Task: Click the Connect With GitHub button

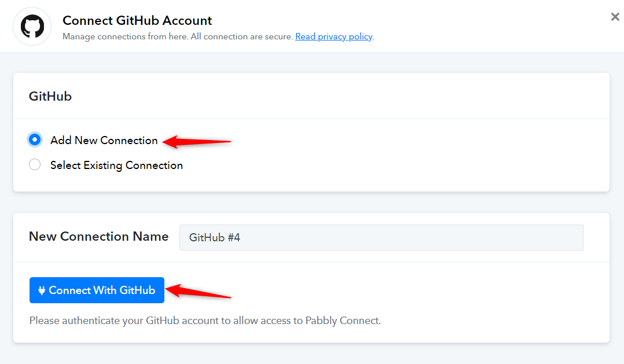Action: tap(97, 290)
